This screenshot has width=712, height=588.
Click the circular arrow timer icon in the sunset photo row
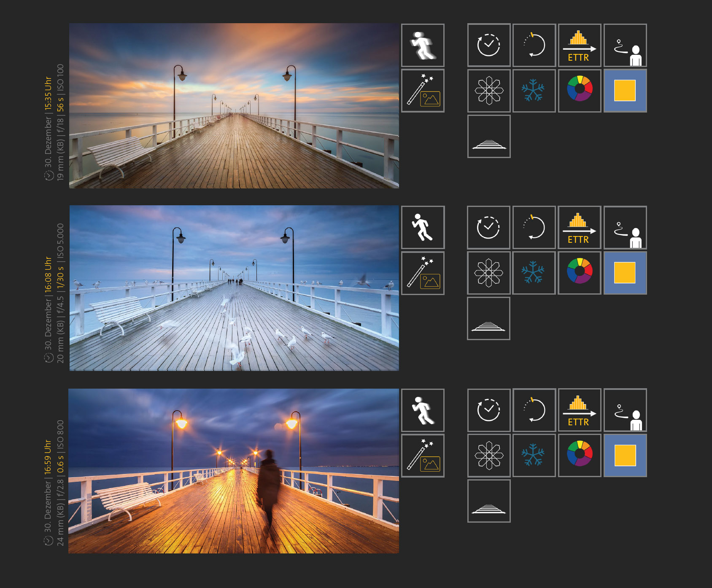(x=534, y=45)
